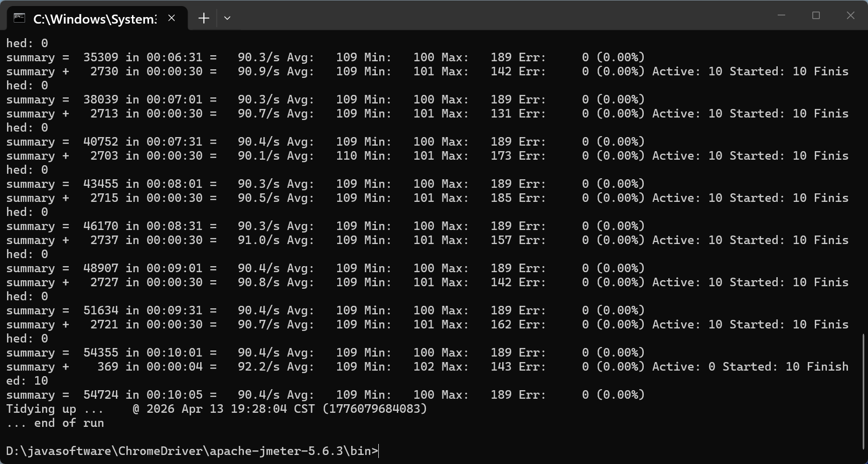Image resolution: width=868 pixels, height=464 pixels.
Task: Click the summary line showing 43455
Action: [325, 184]
